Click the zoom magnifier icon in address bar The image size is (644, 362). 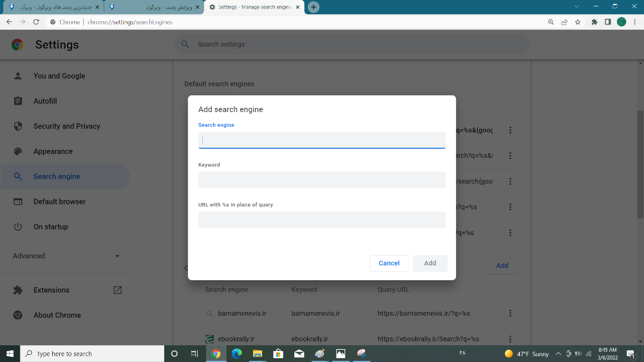[551, 22]
